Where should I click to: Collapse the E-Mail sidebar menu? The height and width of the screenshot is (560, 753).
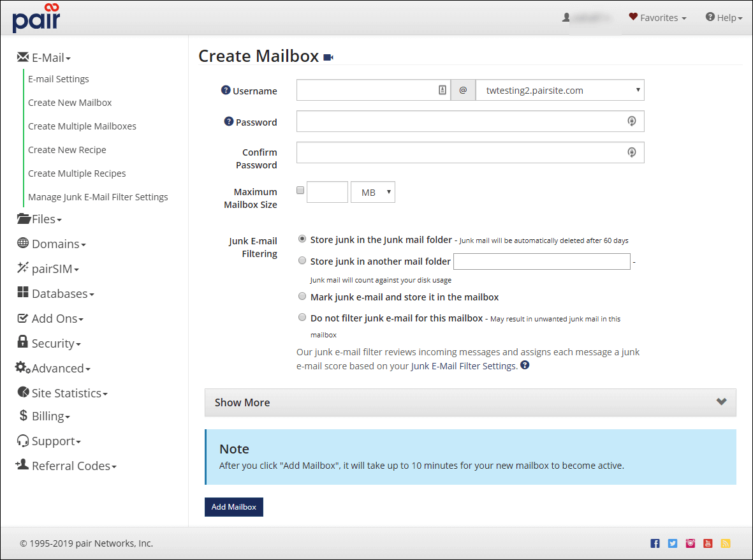coord(44,57)
